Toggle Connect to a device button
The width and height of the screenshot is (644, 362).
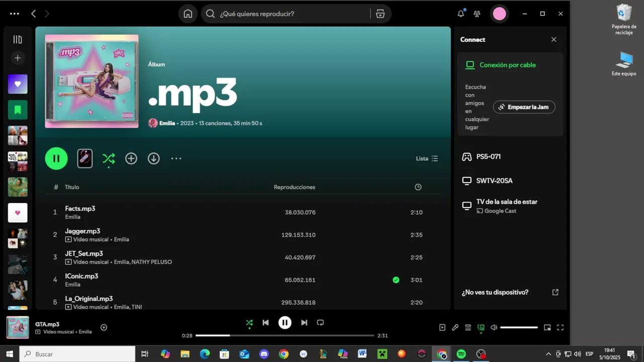pyautogui.click(x=481, y=327)
